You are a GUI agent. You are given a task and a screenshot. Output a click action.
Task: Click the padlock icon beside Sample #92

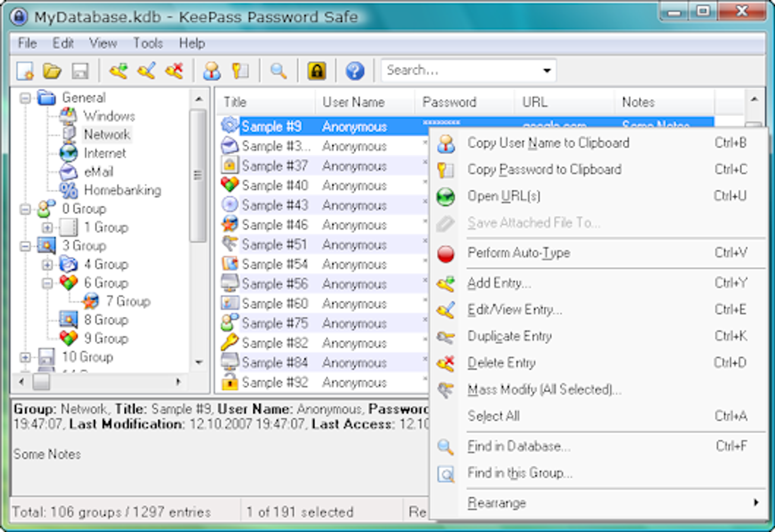point(229,382)
